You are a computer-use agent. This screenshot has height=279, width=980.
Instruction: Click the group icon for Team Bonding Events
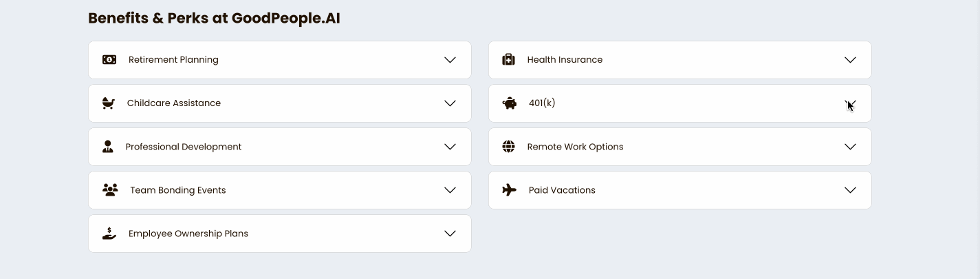[110, 190]
